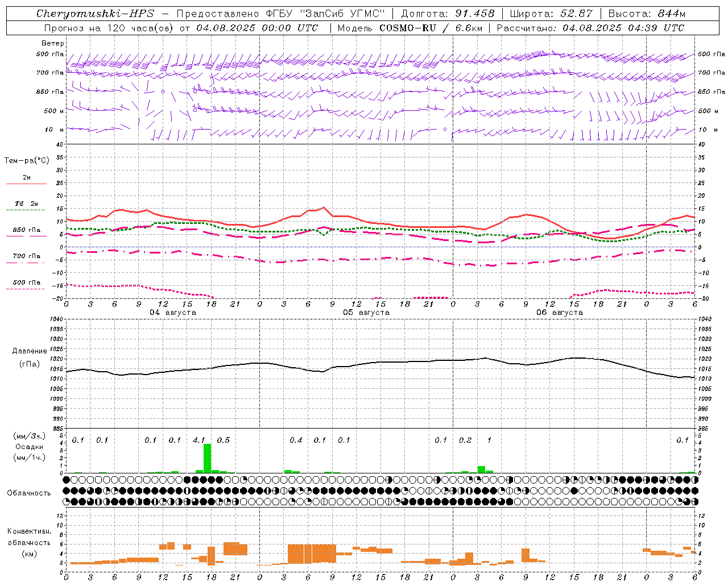Click the 'Облачность' cloudiness label
The height and width of the screenshot is (582, 728).
[29, 493]
